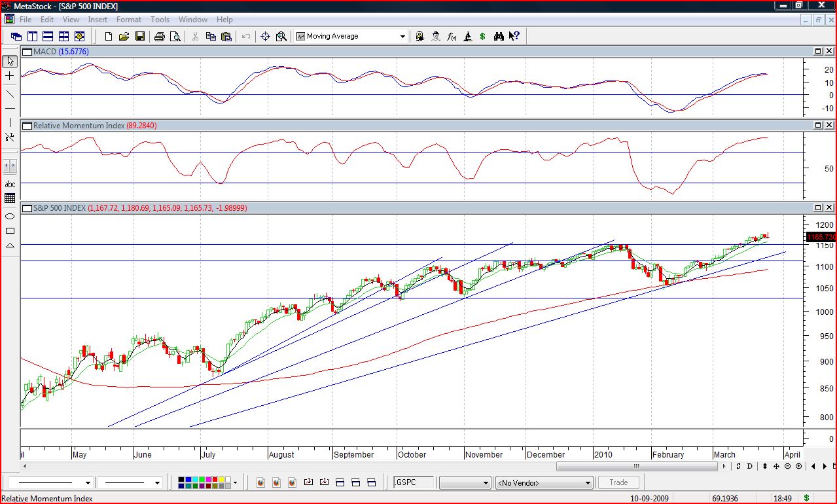837x504 pixels.
Task: Click the MACD indicator title label
Action: pos(62,51)
